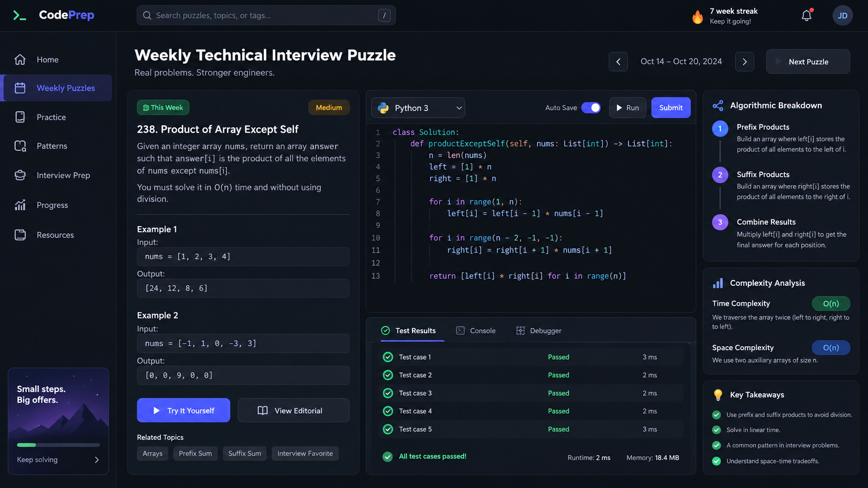
Task: Click the slash shortcut key hint
Action: (384, 15)
